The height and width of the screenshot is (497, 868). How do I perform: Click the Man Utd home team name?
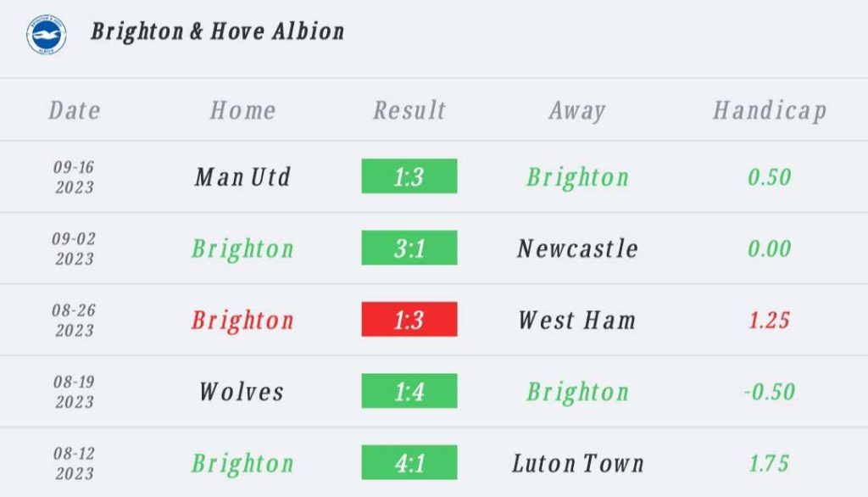242,177
